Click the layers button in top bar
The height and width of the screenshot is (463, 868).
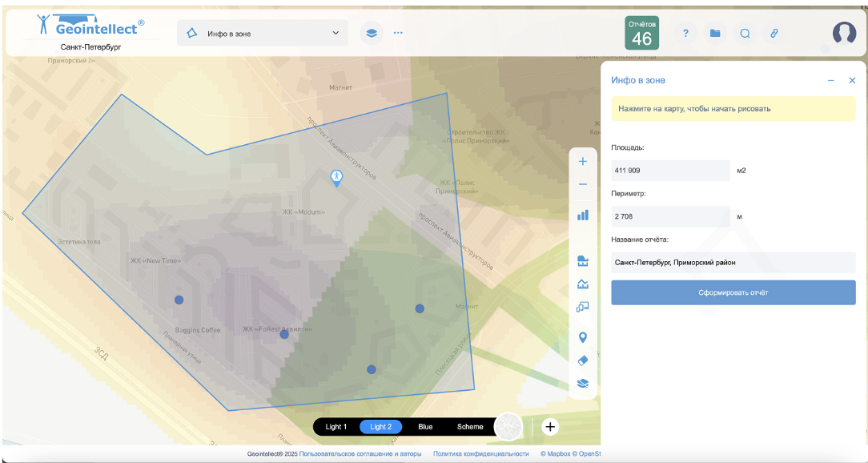pyautogui.click(x=372, y=33)
